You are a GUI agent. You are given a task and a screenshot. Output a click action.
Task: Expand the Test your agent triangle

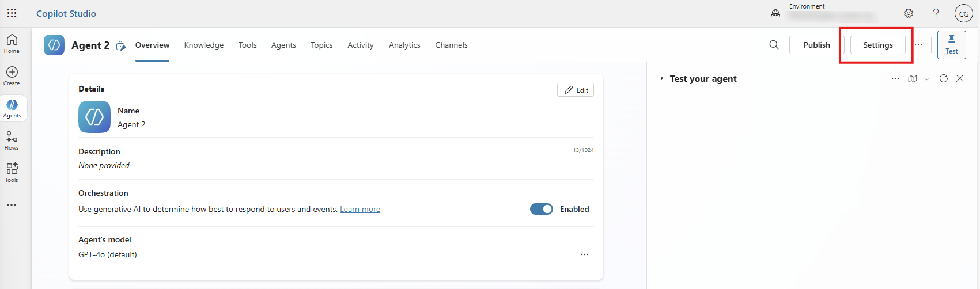click(x=662, y=78)
